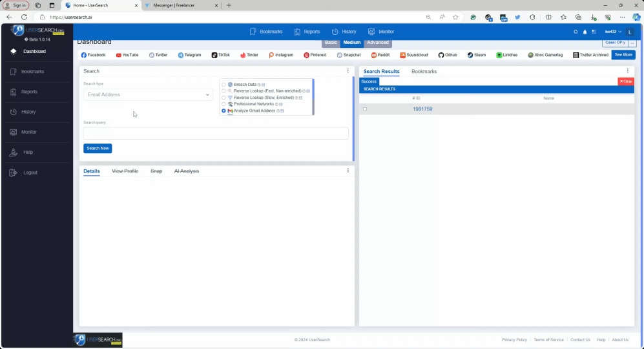Open the Reddit platform shortcut

pyautogui.click(x=373, y=55)
